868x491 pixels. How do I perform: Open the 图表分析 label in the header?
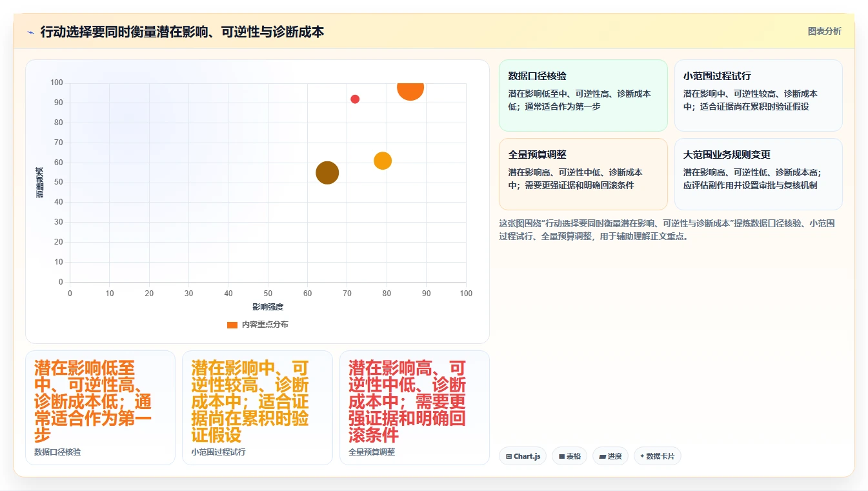(825, 31)
